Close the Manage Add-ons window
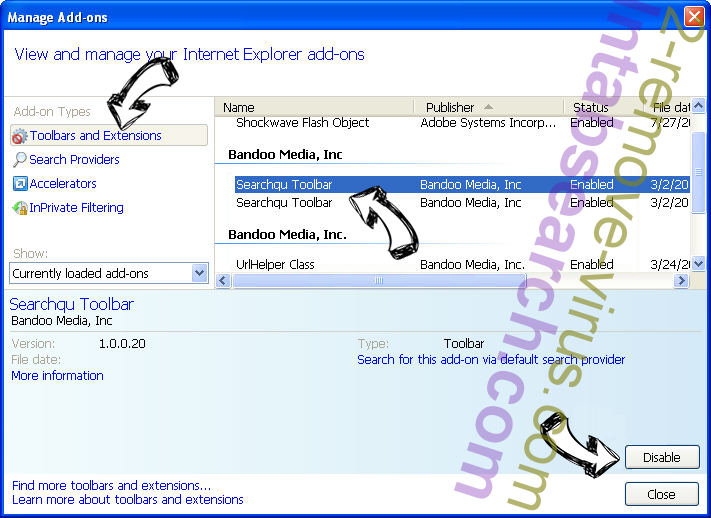 click(694, 17)
